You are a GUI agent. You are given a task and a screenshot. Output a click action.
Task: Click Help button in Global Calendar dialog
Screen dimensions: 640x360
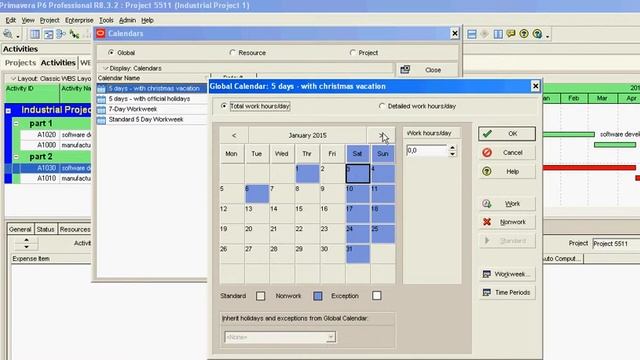pyautogui.click(x=507, y=171)
